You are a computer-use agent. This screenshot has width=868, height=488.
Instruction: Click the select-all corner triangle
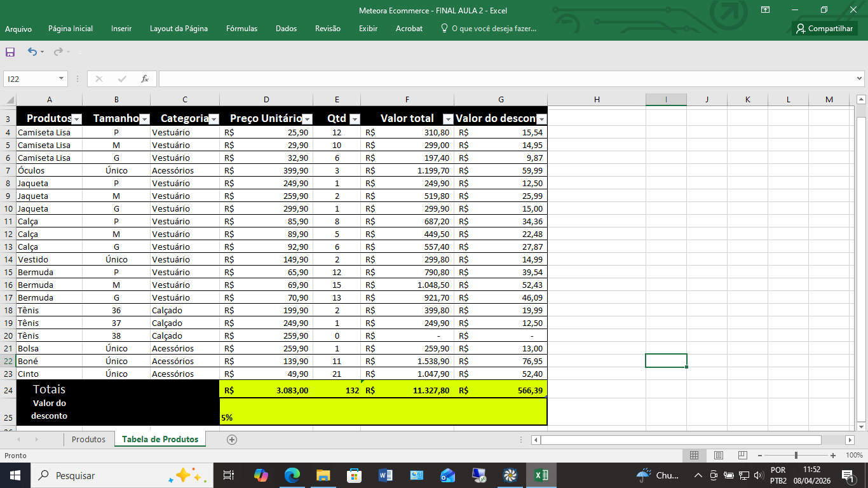click(x=10, y=100)
